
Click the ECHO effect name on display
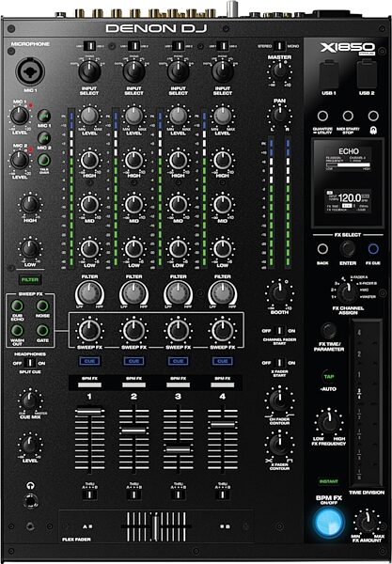pos(349,151)
